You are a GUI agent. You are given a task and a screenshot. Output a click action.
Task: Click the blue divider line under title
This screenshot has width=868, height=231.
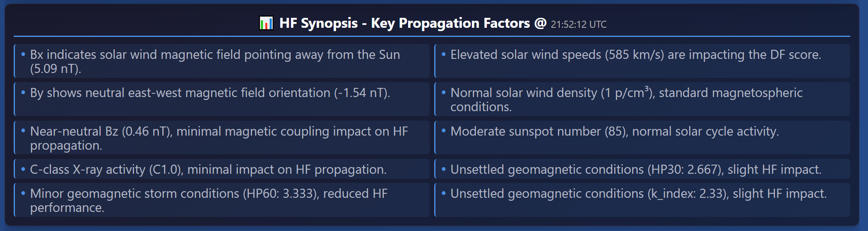coord(432,36)
